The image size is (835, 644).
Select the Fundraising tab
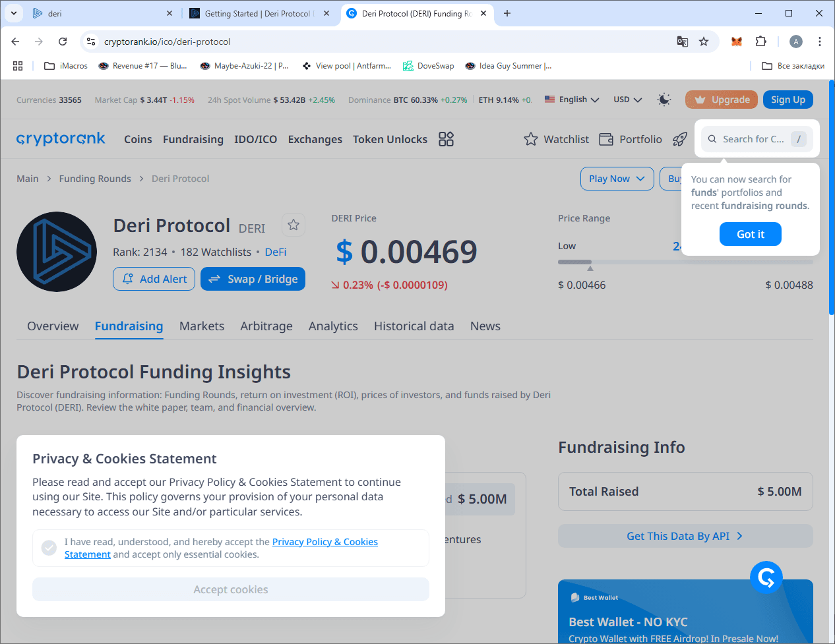point(129,326)
